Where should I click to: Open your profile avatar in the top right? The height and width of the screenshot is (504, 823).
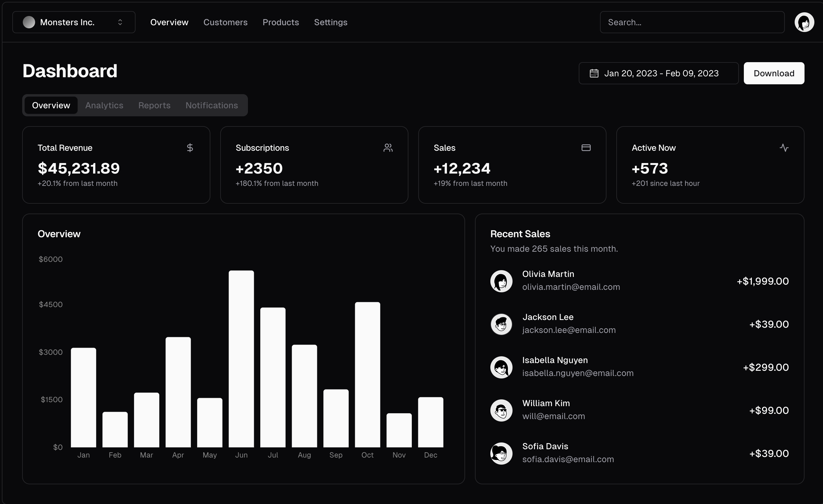pos(804,22)
